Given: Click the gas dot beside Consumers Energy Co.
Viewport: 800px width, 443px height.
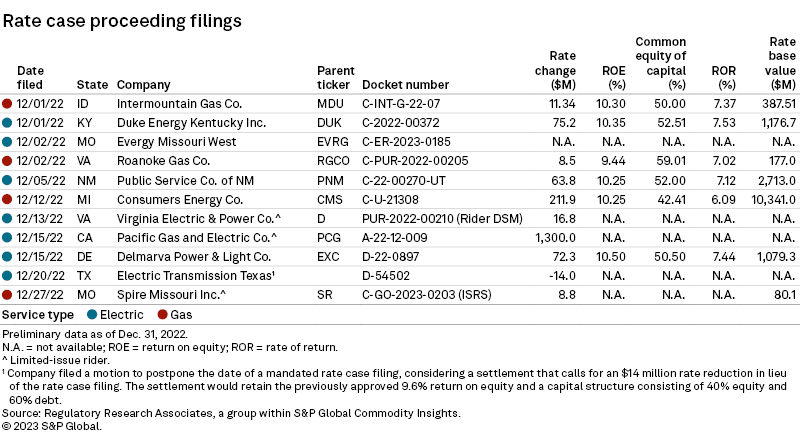Looking at the screenshot, I should tap(8, 198).
